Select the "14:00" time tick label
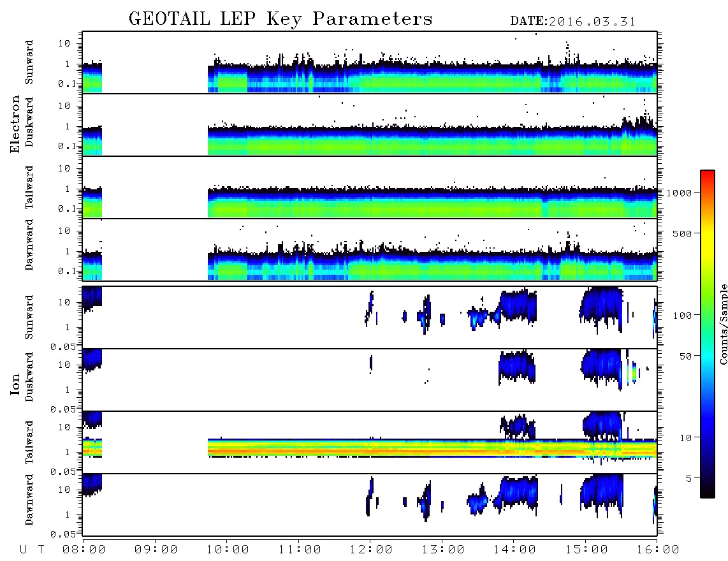Viewport: 728px width, 561px height. coord(514,550)
